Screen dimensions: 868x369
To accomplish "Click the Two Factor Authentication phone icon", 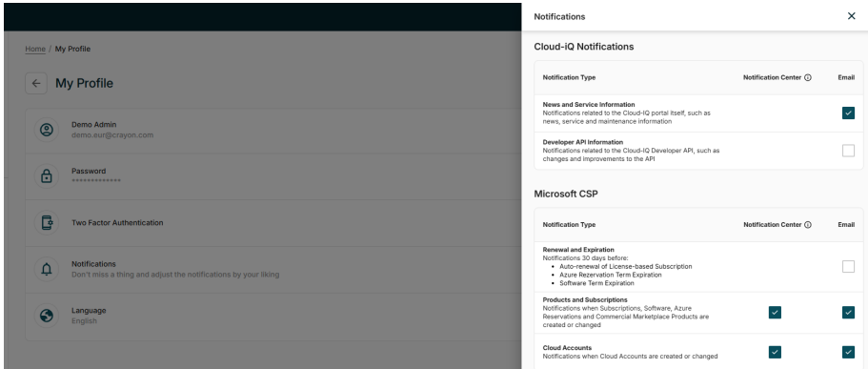I will [47, 223].
